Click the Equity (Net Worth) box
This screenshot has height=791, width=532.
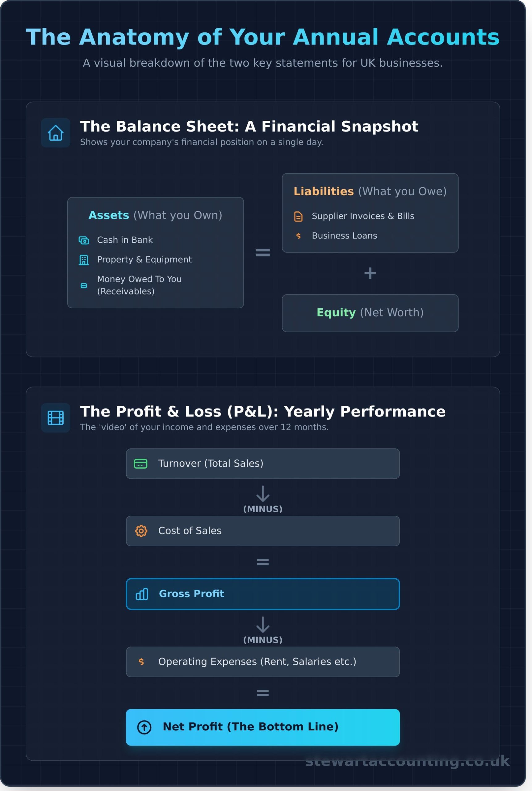pos(370,313)
